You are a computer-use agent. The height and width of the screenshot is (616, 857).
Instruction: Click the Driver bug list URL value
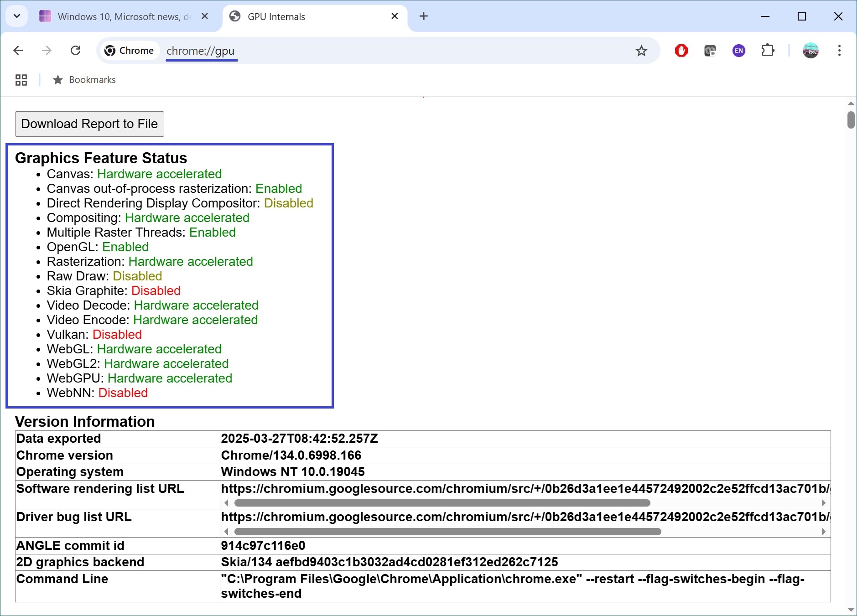[525, 517]
